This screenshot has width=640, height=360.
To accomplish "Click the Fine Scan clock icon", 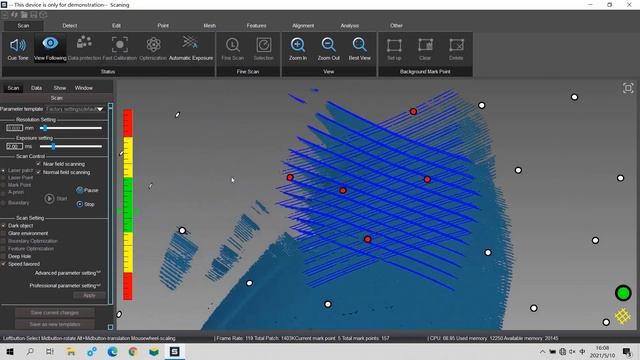I will pyautogui.click(x=233, y=44).
